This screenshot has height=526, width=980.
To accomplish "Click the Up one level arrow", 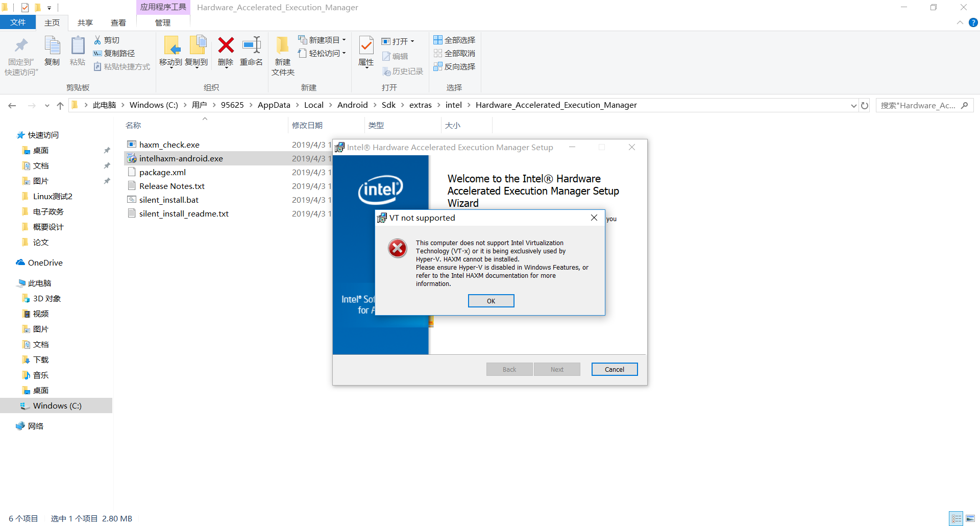I will 60,105.
